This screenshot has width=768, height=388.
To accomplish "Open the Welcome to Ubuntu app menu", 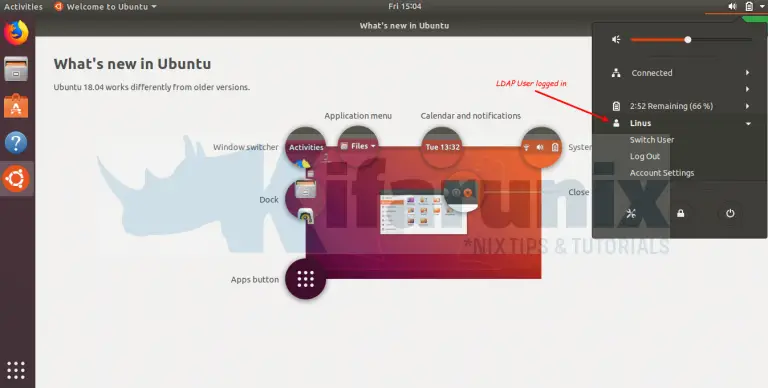I will pos(105,6).
